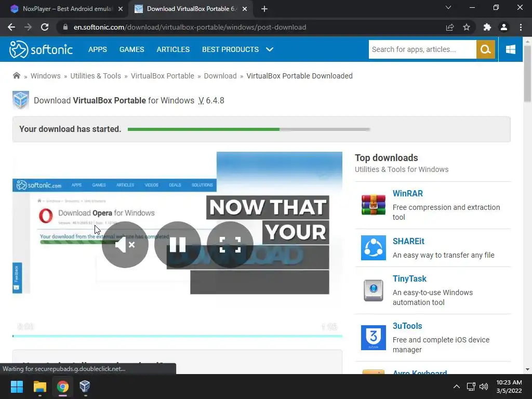Open Chrome three-dot menu
This screenshot has width=532, height=399.
[521, 27]
